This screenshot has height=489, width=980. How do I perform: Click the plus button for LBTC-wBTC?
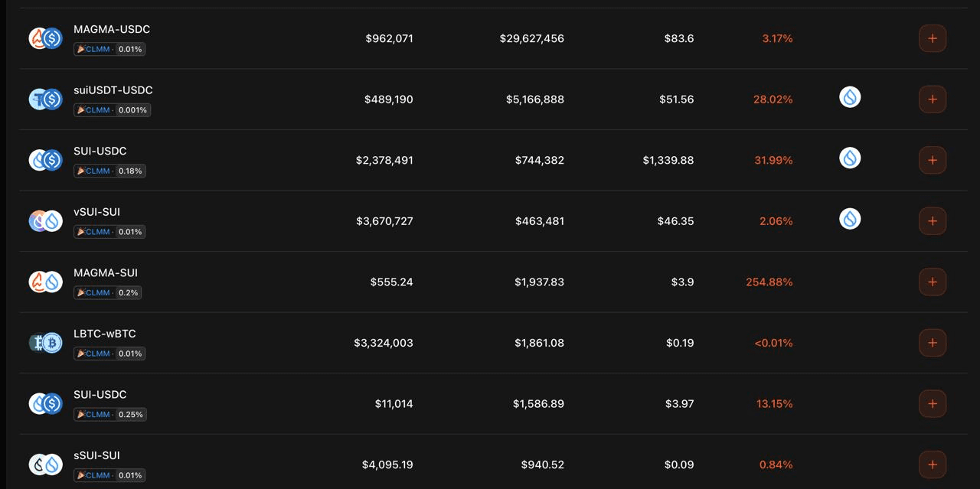pyautogui.click(x=932, y=343)
